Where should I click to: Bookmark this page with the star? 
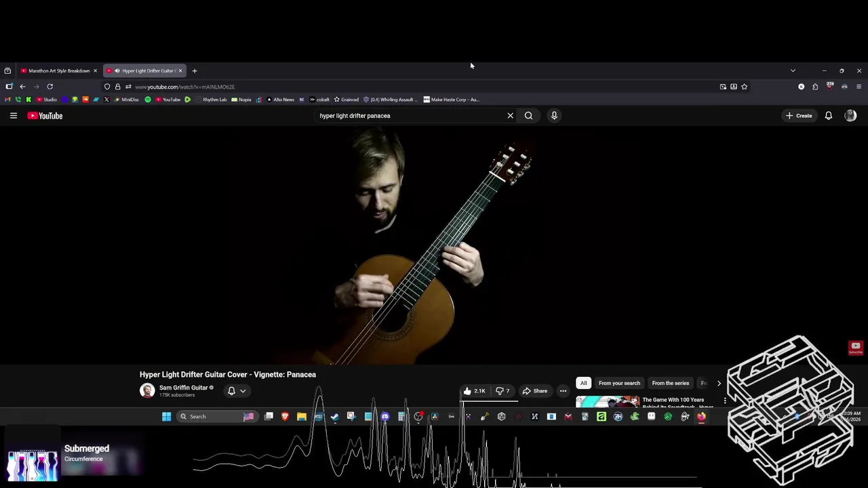744,87
